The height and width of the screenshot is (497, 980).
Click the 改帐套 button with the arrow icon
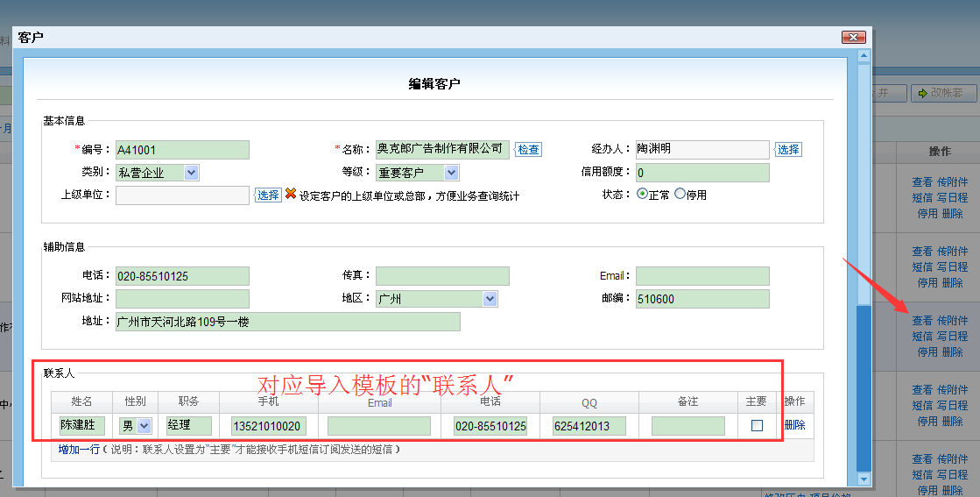(944, 93)
